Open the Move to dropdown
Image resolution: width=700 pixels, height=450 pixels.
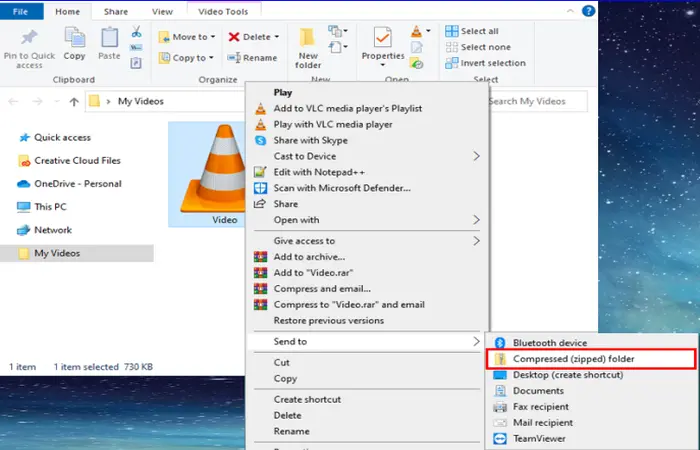pos(187,37)
